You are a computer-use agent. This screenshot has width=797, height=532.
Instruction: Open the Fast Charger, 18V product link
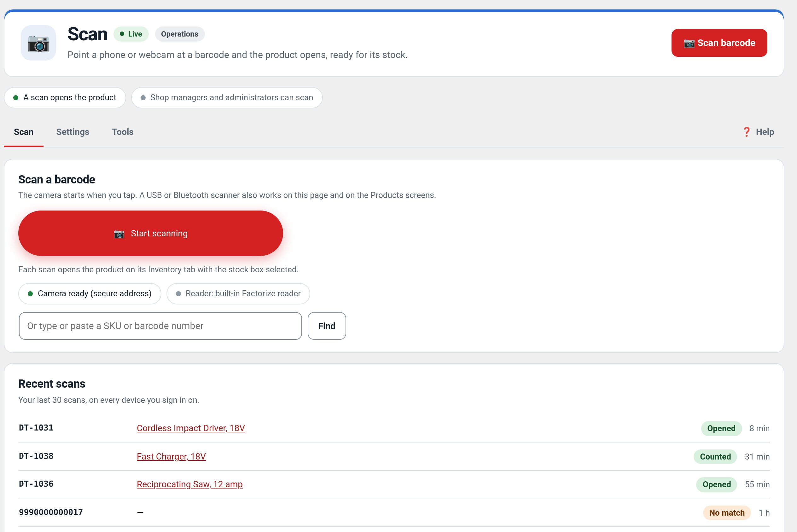[171, 456]
